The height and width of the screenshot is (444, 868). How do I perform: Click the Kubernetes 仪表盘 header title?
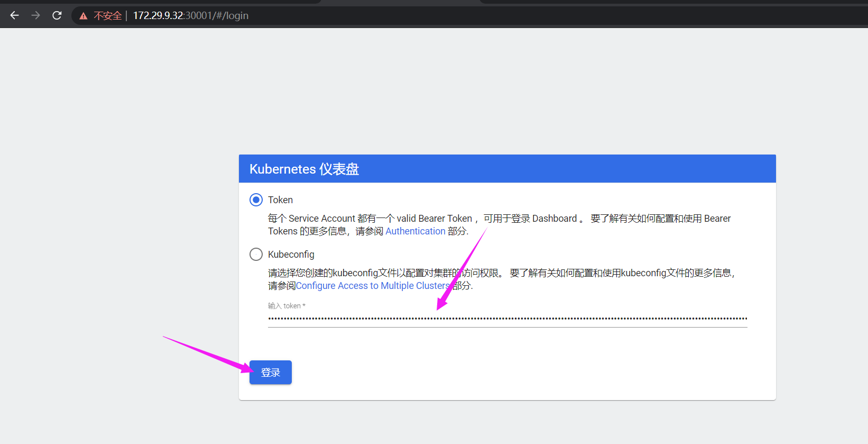coord(304,169)
